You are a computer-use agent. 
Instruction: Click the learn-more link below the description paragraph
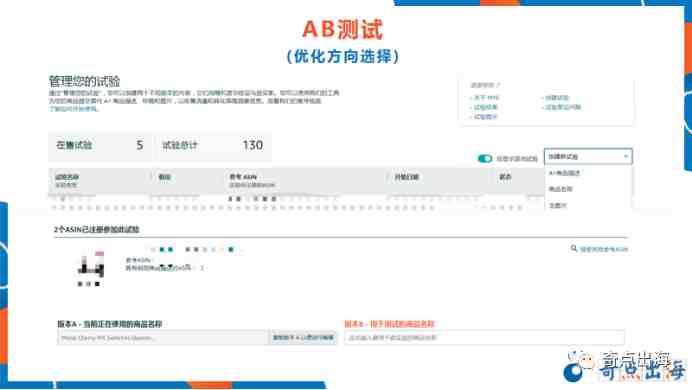[73, 109]
